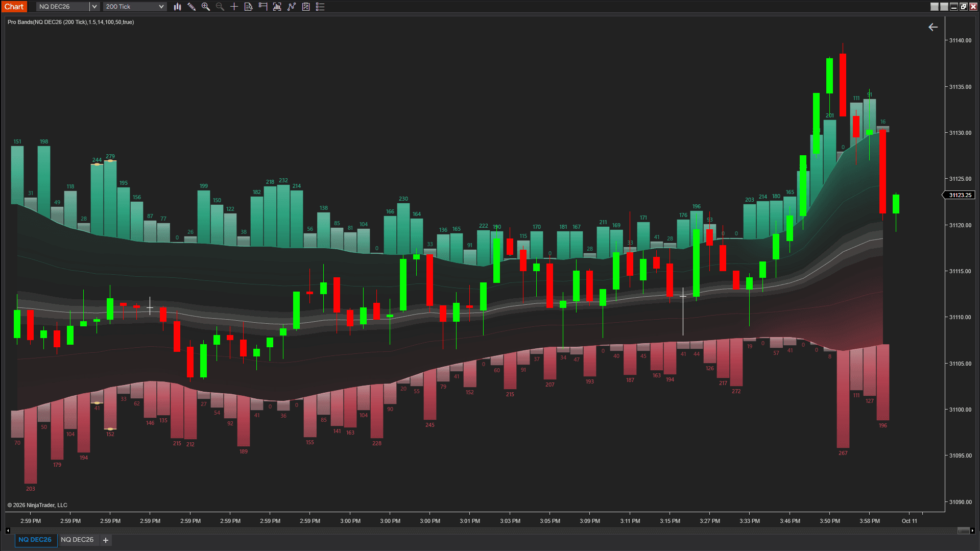
Task: Switch to the second NQ DEC26 tab
Action: pyautogui.click(x=77, y=540)
